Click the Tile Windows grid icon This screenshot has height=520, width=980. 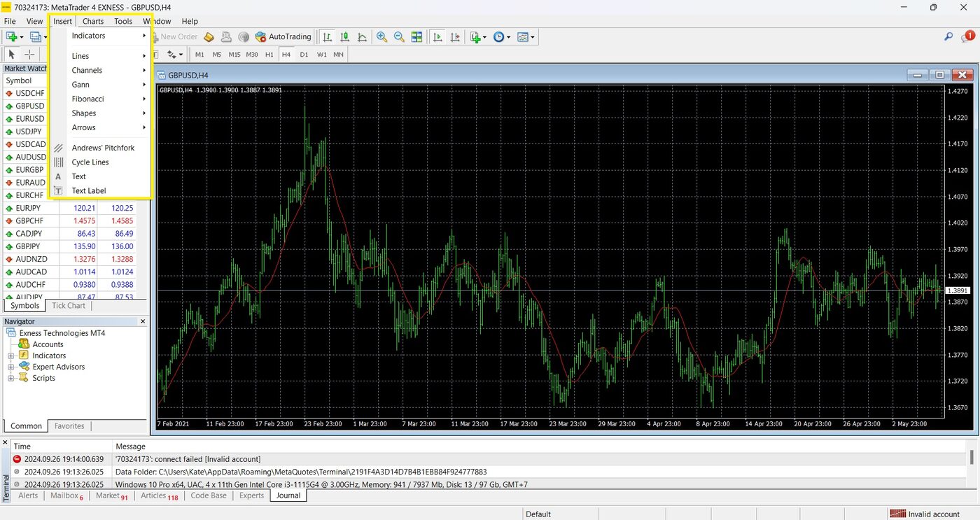(417, 36)
